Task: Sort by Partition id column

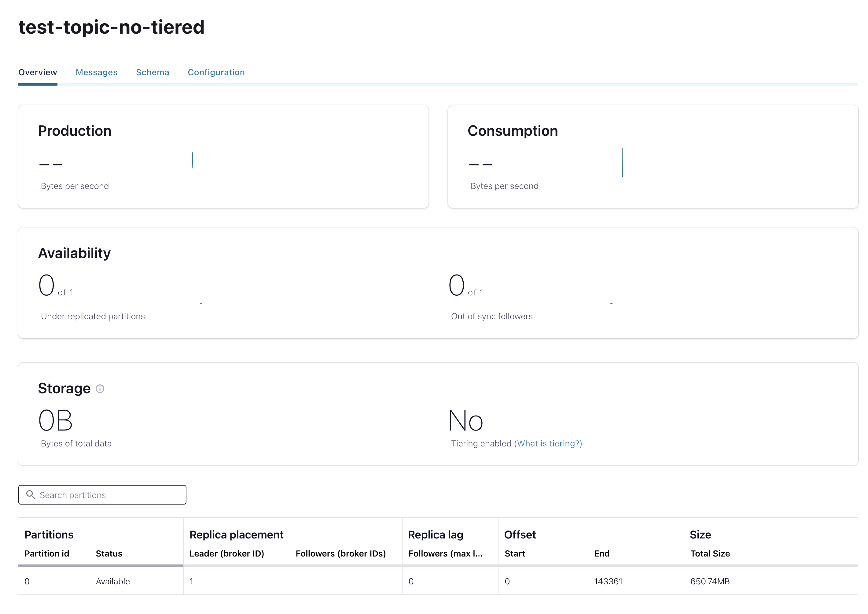Action: pos(47,553)
